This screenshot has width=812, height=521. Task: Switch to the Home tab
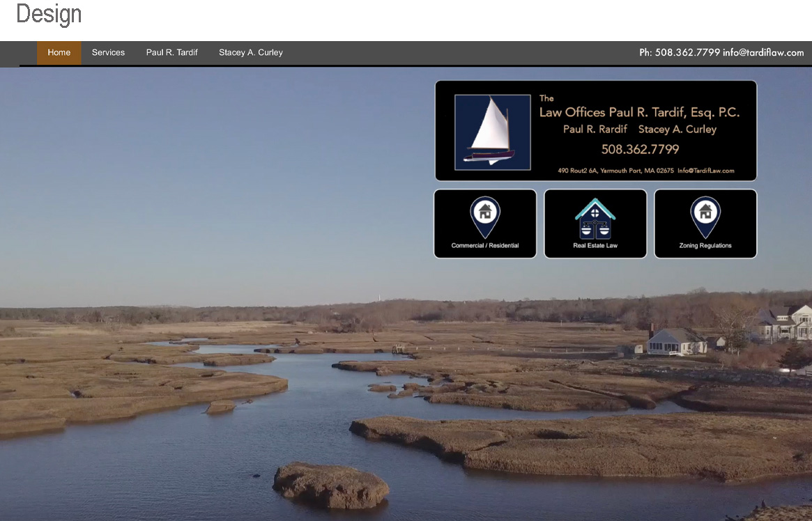click(x=59, y=52)
